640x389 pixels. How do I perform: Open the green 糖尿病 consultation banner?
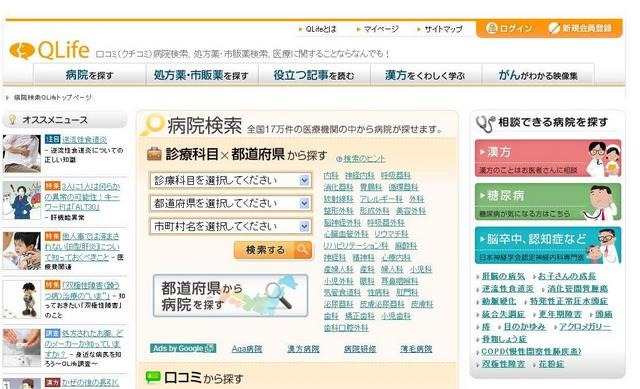pyautogui.click(x=548, y=202)
